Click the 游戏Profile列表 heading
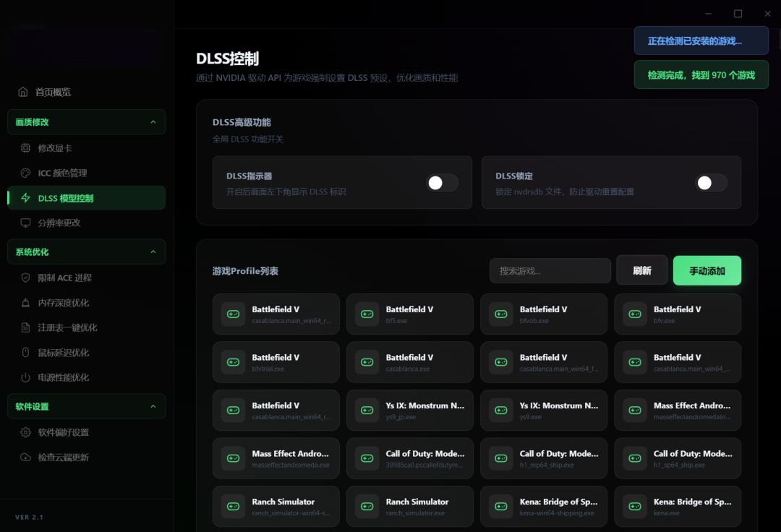 245,271
